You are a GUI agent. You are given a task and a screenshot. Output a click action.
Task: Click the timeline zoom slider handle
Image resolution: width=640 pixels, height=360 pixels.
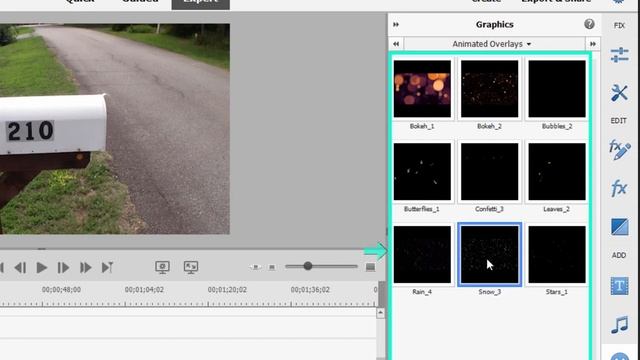308,266
